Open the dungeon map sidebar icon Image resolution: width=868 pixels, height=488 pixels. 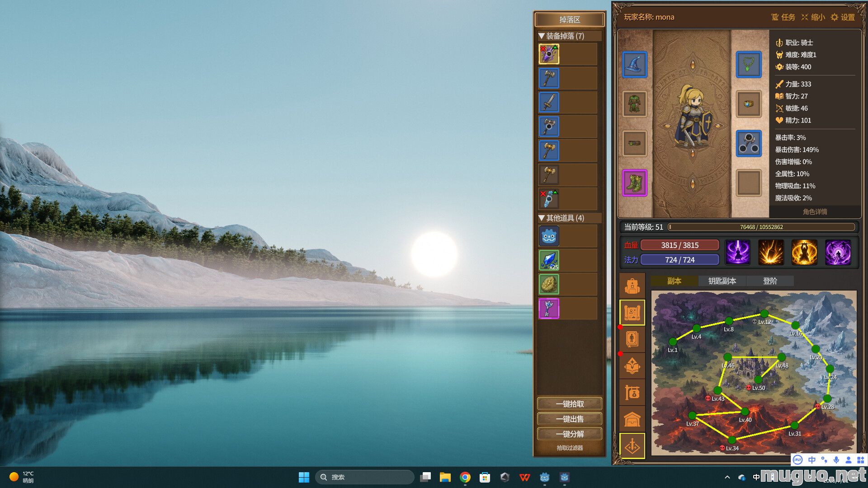(632, 312)
